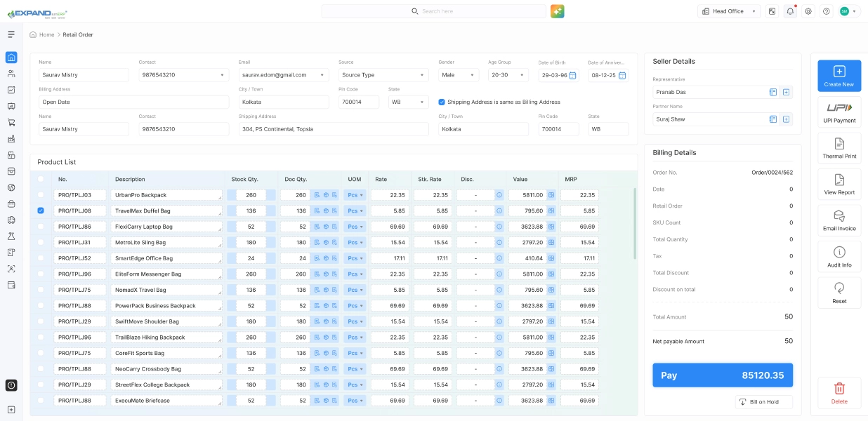868x421 pixels.
Task: Check the UrbanPro Backpack row checkbox
Action: [41, 194]
